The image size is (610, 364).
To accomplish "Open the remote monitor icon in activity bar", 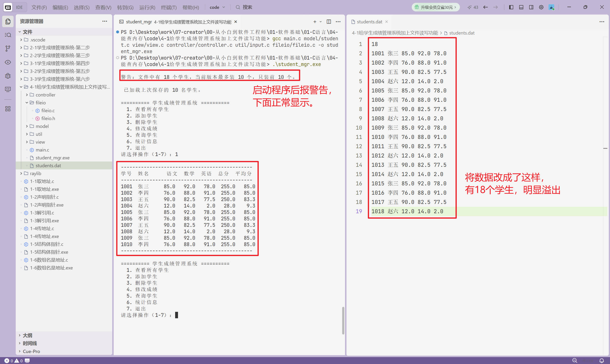I will (8, 89).
